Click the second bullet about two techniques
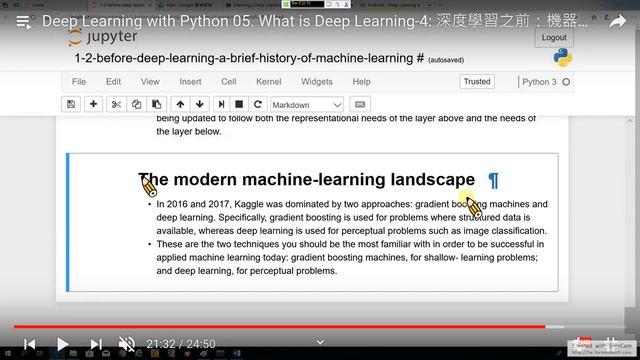640x360 pixels. pos(350,257)
